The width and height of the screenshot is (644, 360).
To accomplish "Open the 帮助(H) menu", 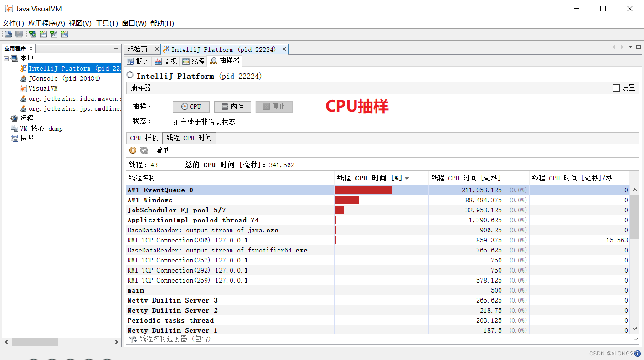I will (x=162, y=23).
